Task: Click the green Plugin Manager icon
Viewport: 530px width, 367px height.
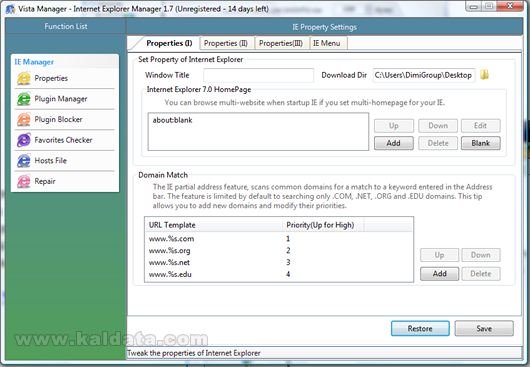Action: [x=24, y=99]
